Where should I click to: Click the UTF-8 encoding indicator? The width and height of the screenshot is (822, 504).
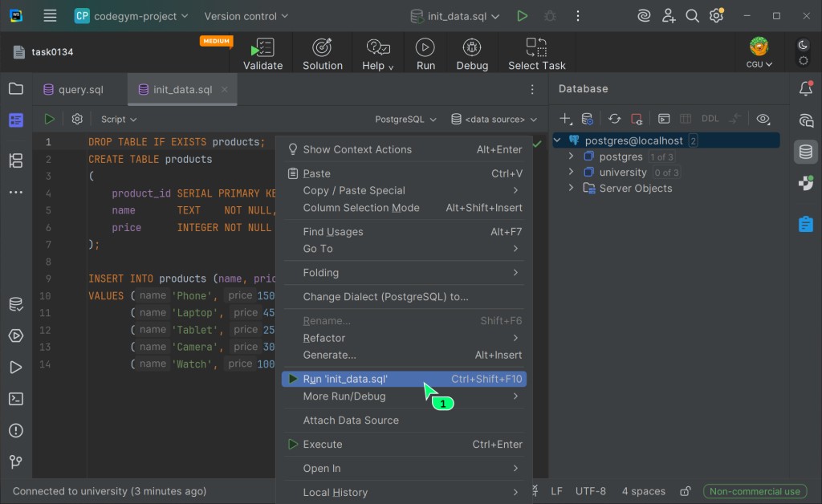point(591,491)
